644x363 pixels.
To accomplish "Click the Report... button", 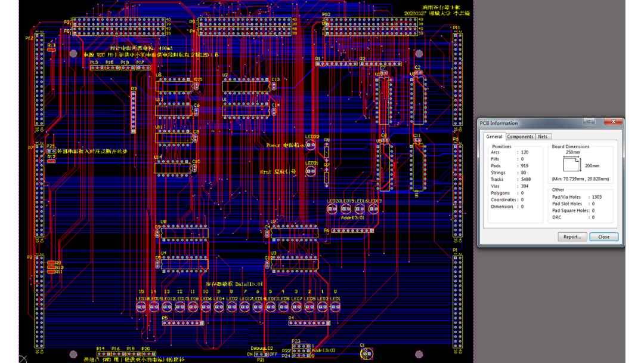I will (572, 237).
